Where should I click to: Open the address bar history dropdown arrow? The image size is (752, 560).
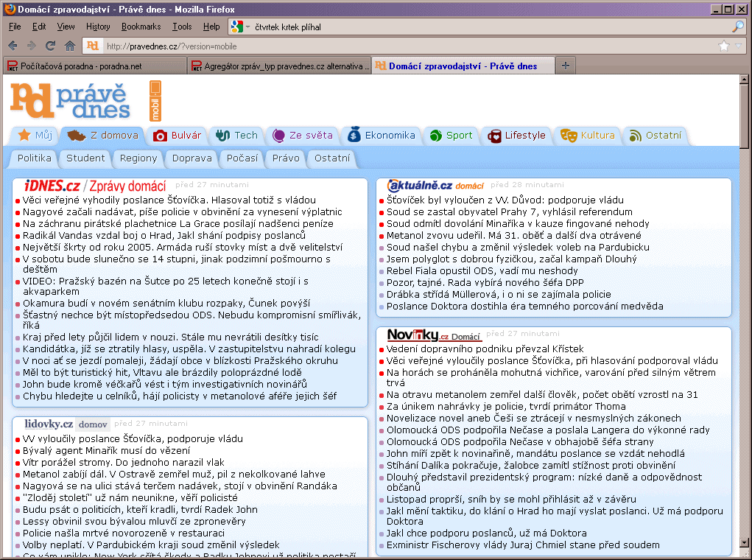tap(739, 46)
